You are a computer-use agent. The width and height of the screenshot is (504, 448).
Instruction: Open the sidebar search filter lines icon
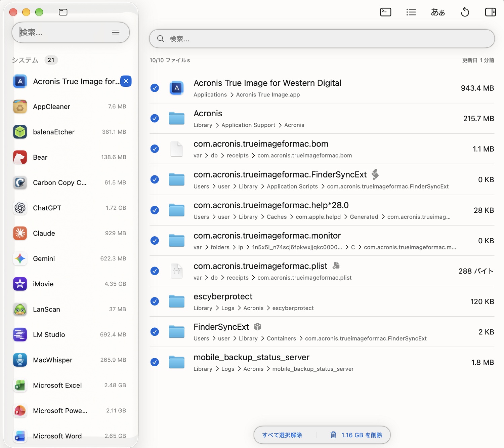click(116, 32)
